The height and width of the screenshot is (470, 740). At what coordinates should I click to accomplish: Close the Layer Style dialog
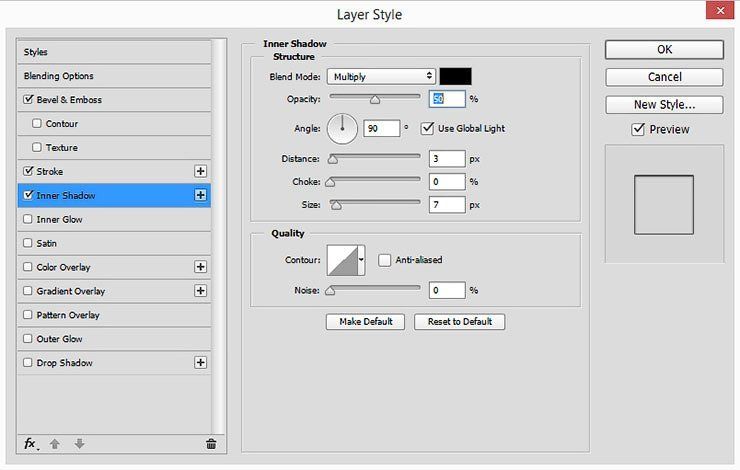tap(720, 10)
